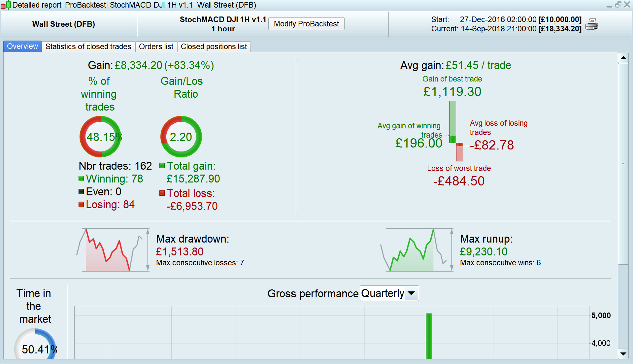Click the candlestick app icon in title bar

coord(6,5)
